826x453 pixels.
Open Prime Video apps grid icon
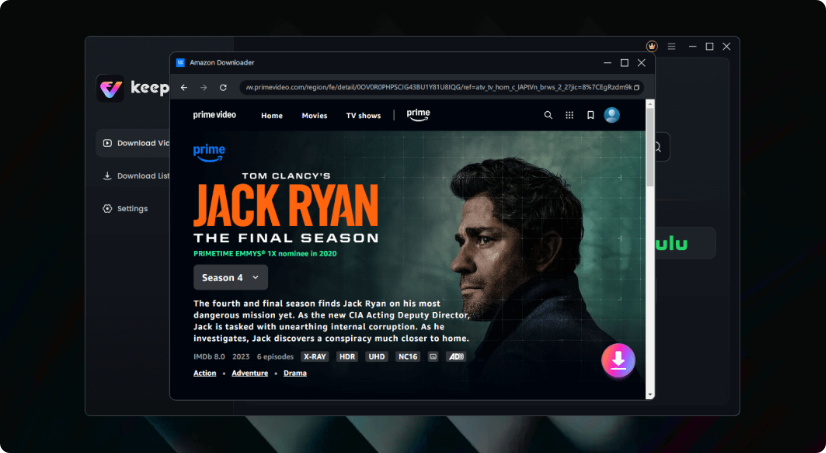tap(569, 115)
